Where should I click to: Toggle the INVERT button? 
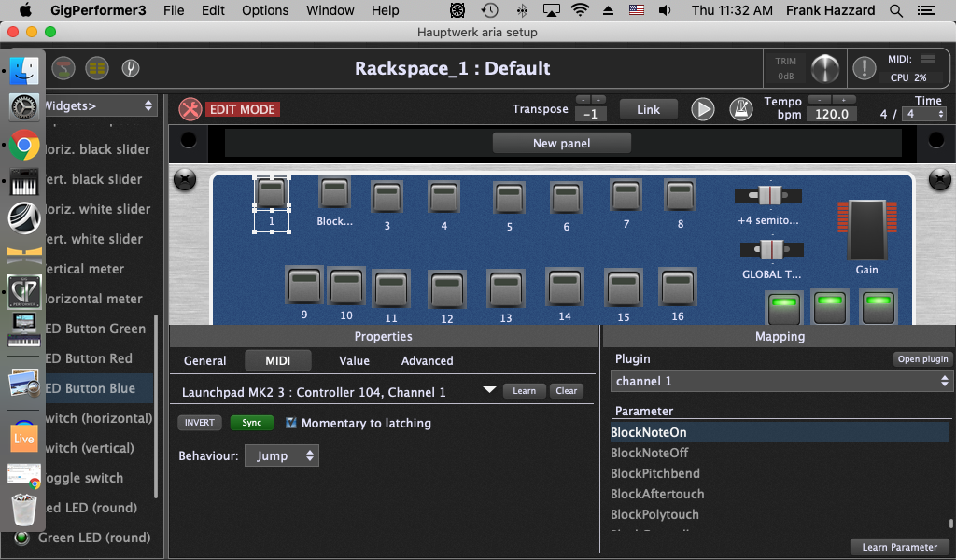coord(200,422)
